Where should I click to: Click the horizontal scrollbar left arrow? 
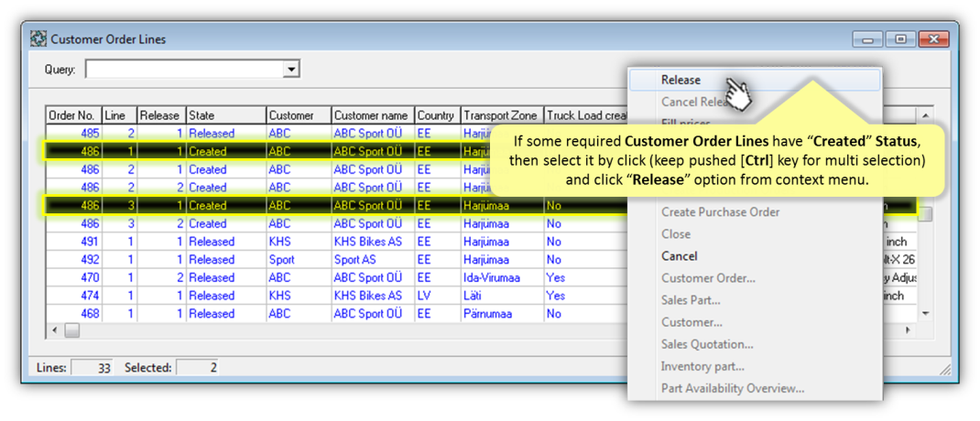point(54,330)
